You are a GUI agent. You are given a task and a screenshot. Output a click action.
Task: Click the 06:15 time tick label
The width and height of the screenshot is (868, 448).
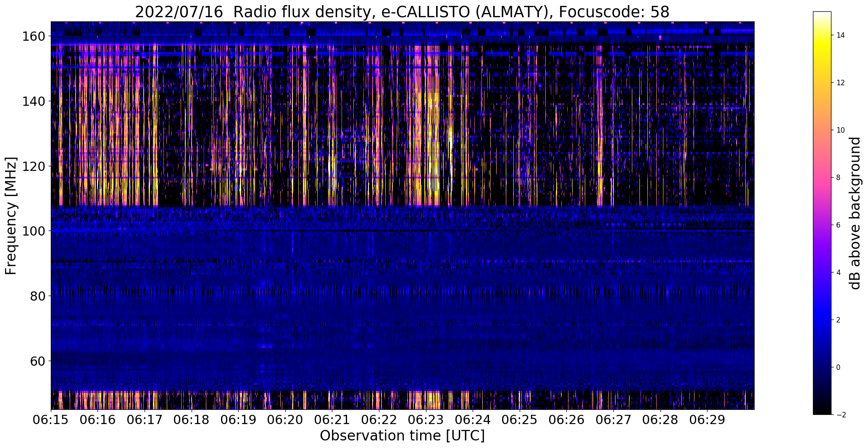[51, 420]
